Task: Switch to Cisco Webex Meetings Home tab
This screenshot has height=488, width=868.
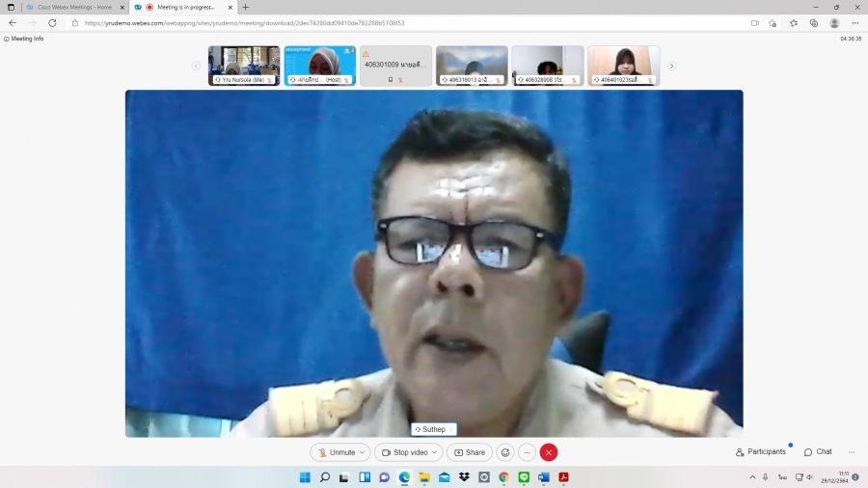Action: (69, 7)
